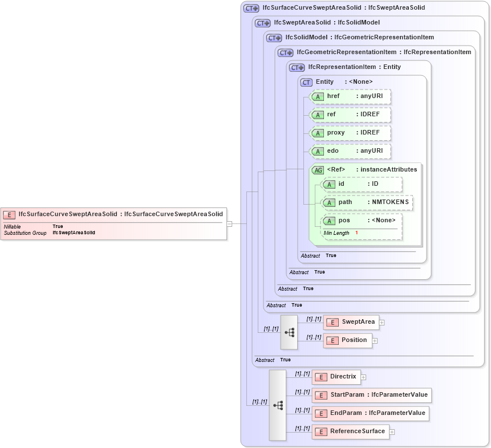Click the CT icon beside IfcRepresentationItem
The height and width of the screenshot is (448, 491).
click(295, 67)
